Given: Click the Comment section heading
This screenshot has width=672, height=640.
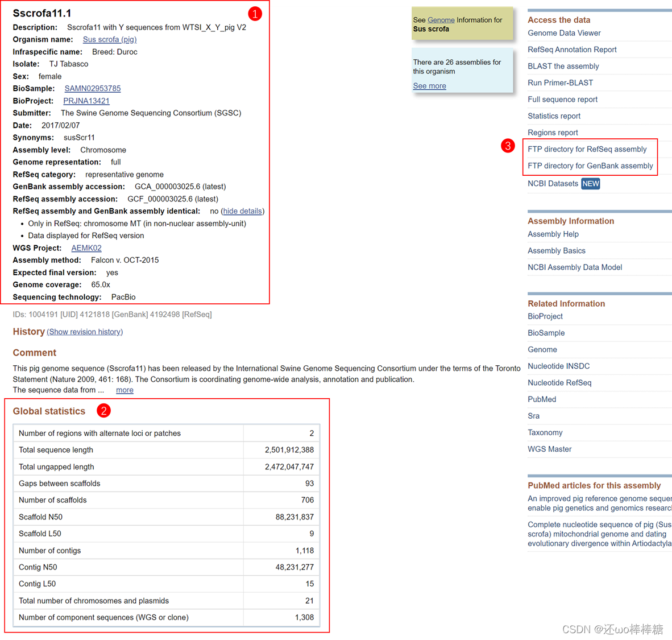Looking at the screenshot, I should pyautogui.click(x=34, y=353).
